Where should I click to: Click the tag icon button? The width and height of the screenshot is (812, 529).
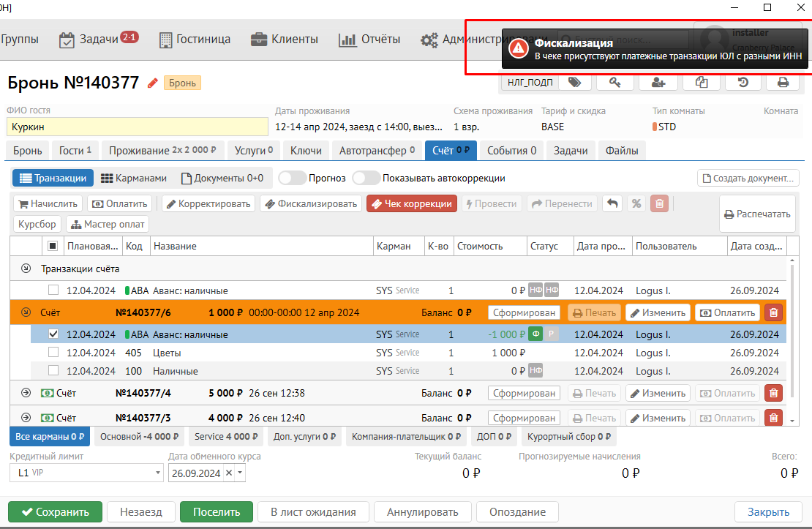tap(575, 83)
